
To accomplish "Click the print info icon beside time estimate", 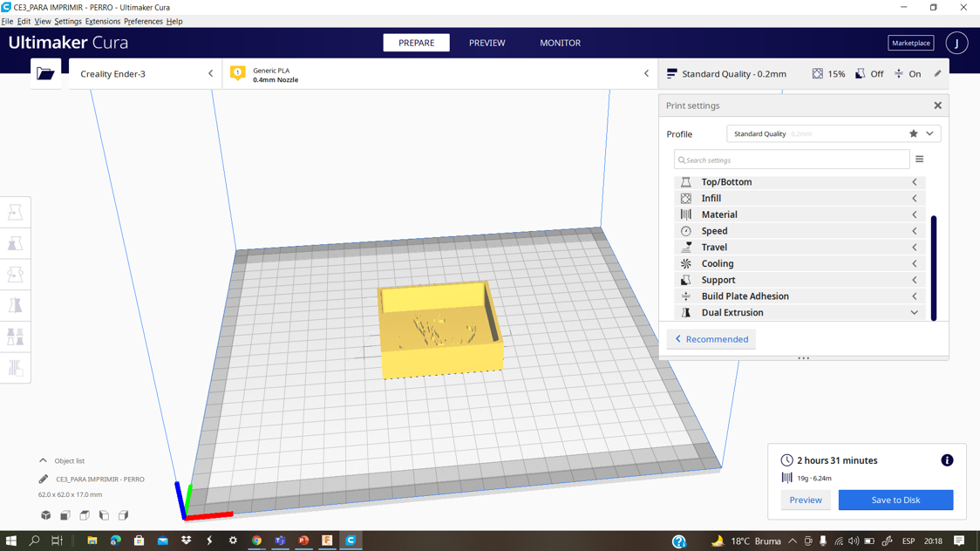I will [x=947, y=460].
